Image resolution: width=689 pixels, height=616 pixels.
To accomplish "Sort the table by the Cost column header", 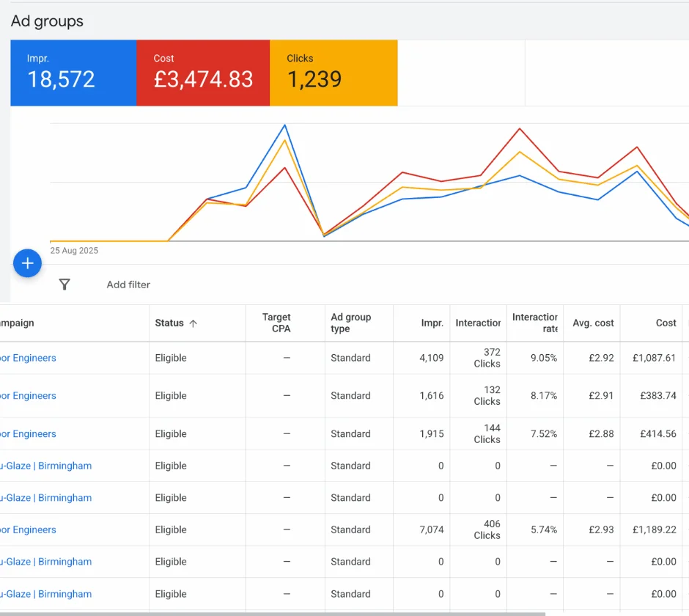I will pyautogui.click(x=666, y=323).
